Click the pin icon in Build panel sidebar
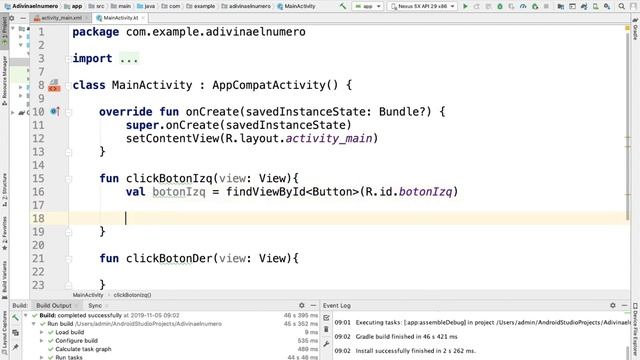640x360 pixels. pyautogui.click(x=16, y=347)
